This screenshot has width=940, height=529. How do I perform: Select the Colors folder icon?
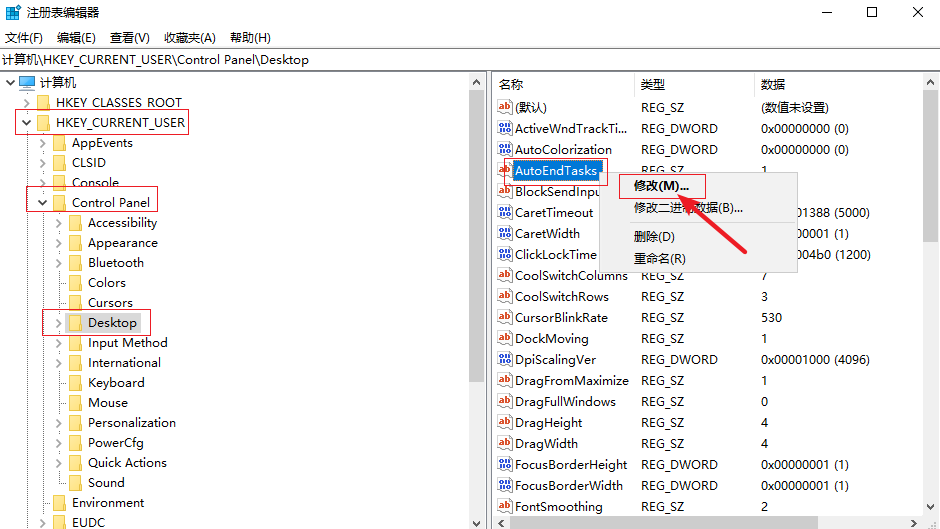75,283
